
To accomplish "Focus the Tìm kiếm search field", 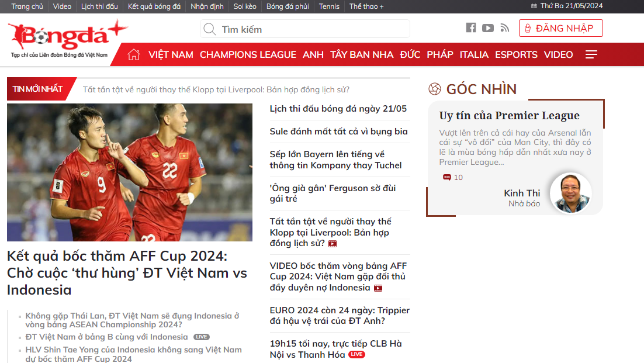I will click(304, 29).
